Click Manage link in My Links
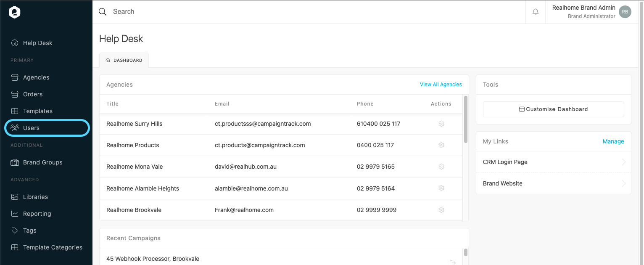 (x=613, y=141)
